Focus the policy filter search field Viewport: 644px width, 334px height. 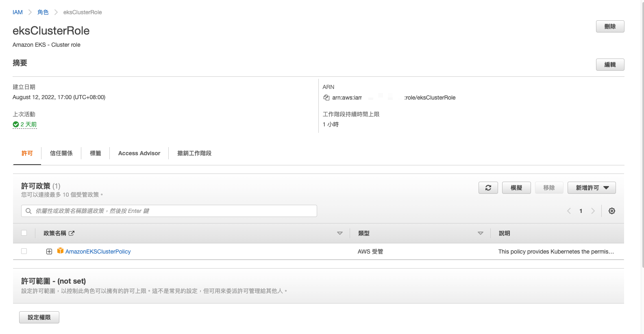[x=169, y=211]
